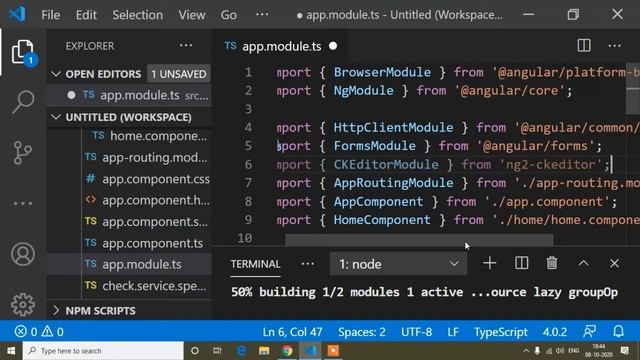Image resolution: width=640 pixels, height=360 pixels.
Task: Show more panel tabs next to Terminal
Action: (x=307, y=264)
